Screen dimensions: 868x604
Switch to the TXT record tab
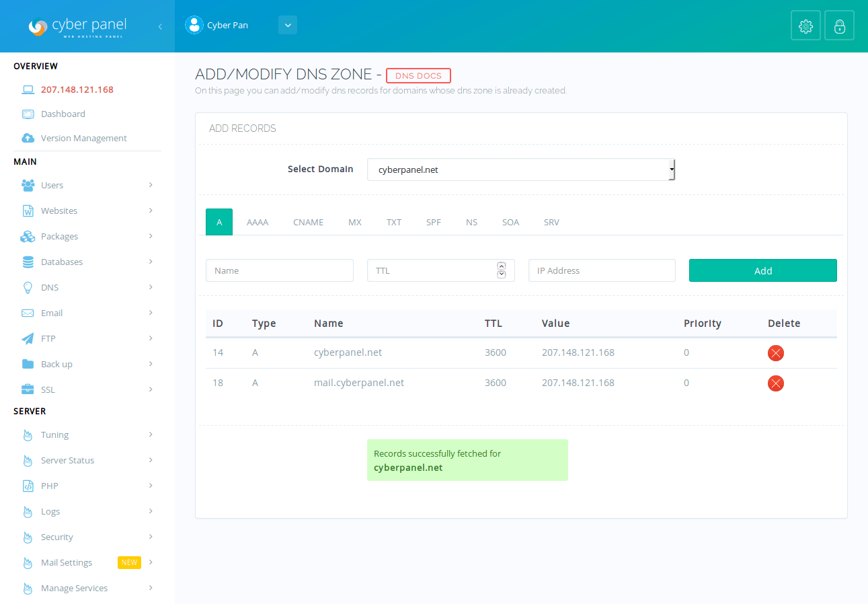click(x=394, y=222)
